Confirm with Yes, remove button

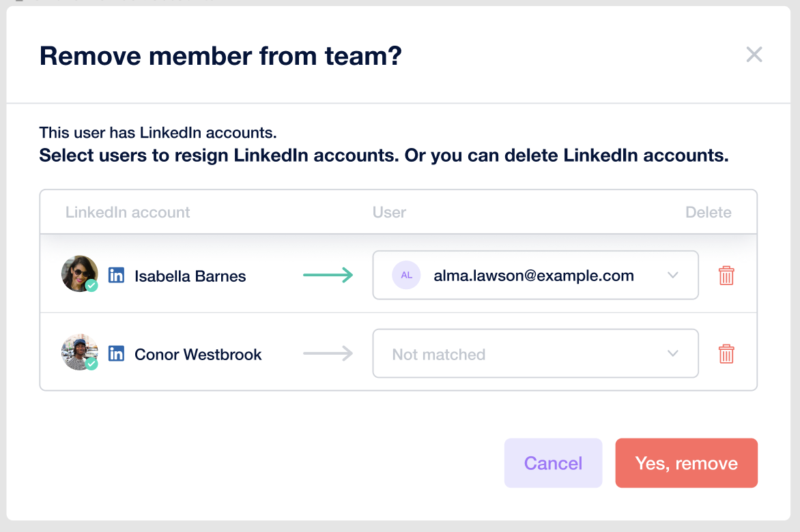pyautogui.click(x=686, y=462)
